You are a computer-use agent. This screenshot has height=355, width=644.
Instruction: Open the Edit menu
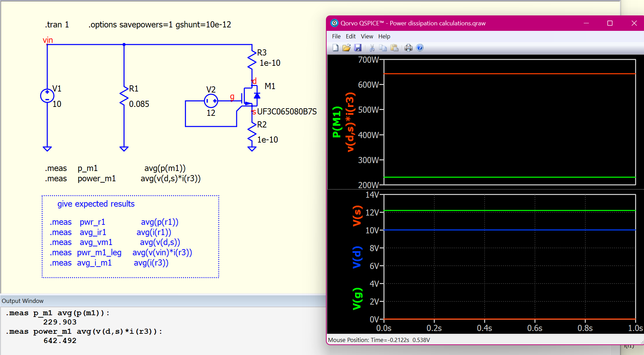[350, 36]
